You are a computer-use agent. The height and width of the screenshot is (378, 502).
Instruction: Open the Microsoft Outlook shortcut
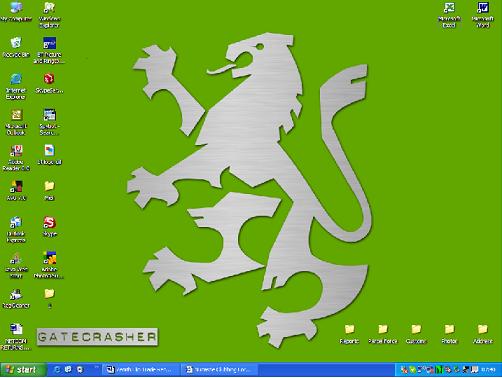coord(16,122)
